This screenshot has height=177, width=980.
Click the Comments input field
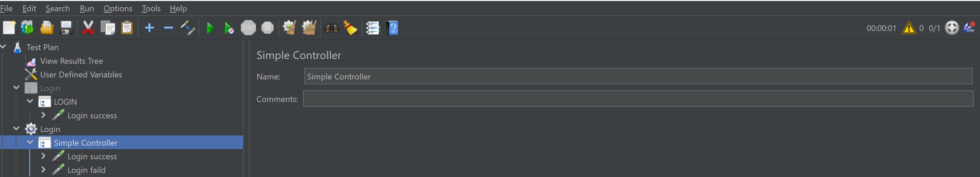pyautogui.click(x=638, y=99)
